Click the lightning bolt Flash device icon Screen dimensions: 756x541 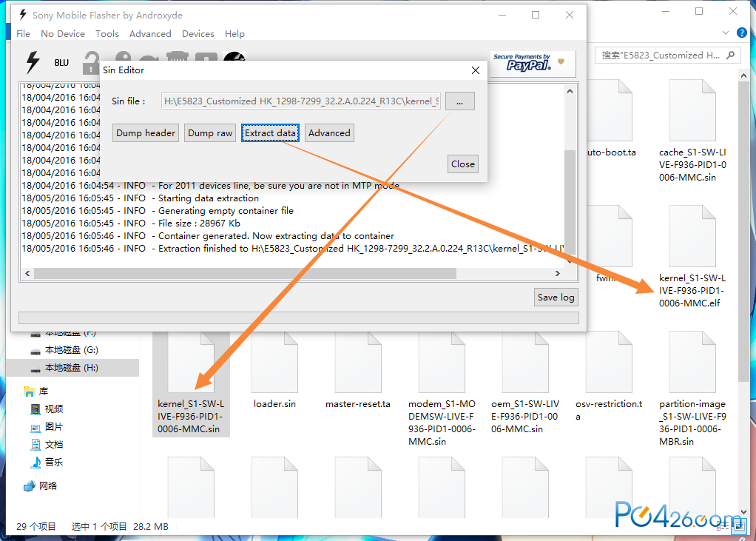pos(33,63)
